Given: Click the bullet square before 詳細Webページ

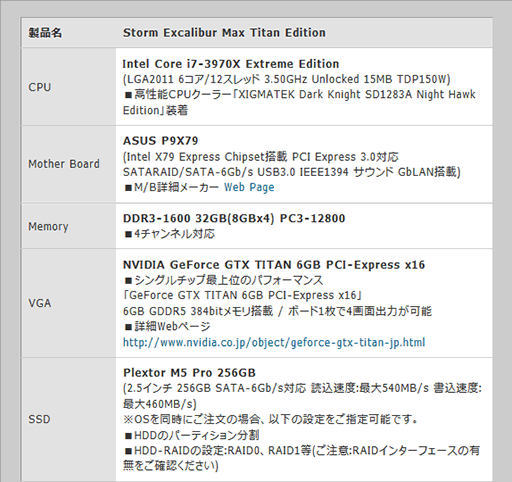Looking at the screenshot, I should click(x=128, y=327).
